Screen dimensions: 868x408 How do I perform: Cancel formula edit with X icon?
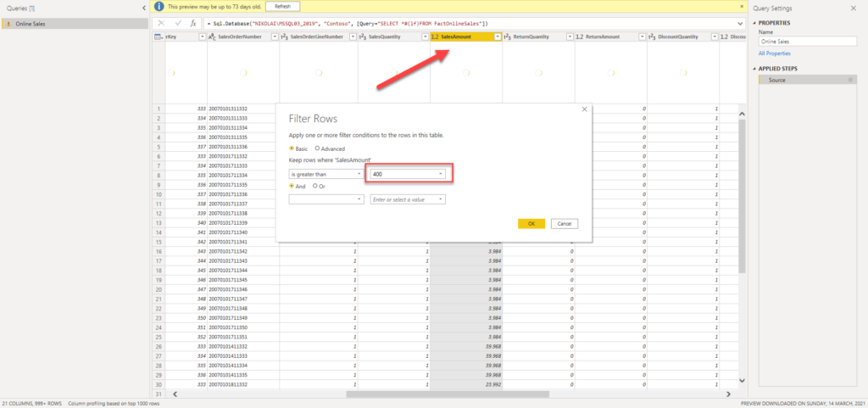click(x=161, y=23)
